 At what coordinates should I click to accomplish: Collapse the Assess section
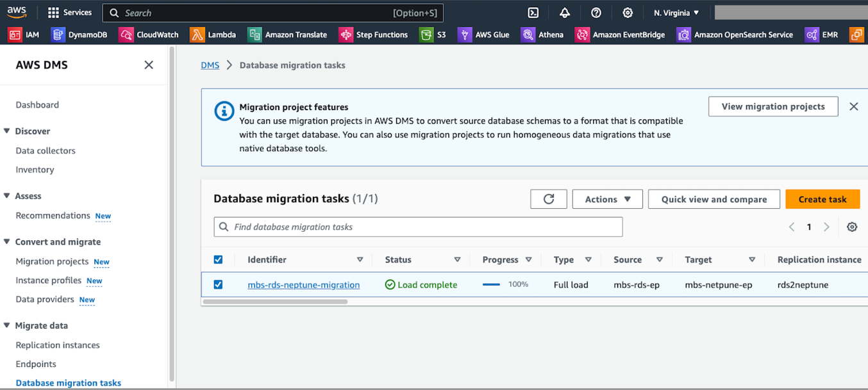tap(7, 196)
